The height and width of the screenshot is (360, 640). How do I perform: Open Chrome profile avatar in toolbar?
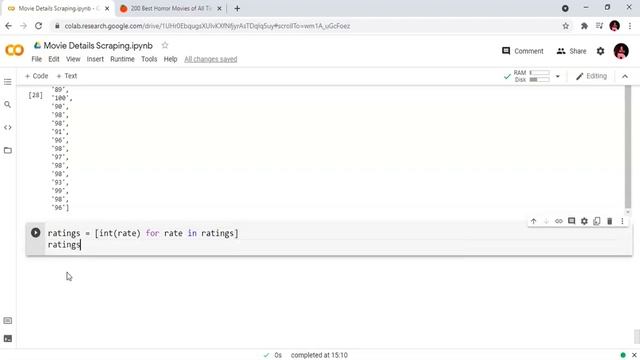(614, 26)
